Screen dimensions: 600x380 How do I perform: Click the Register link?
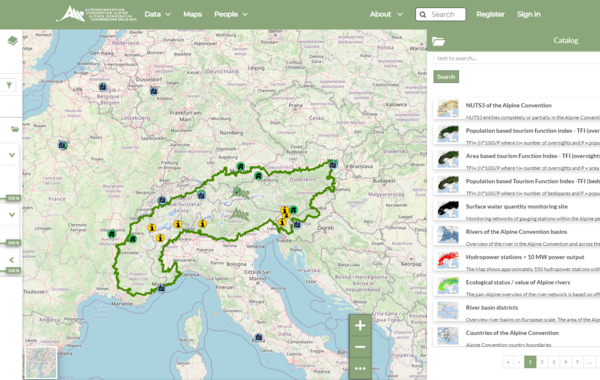(x=490, y=14)
